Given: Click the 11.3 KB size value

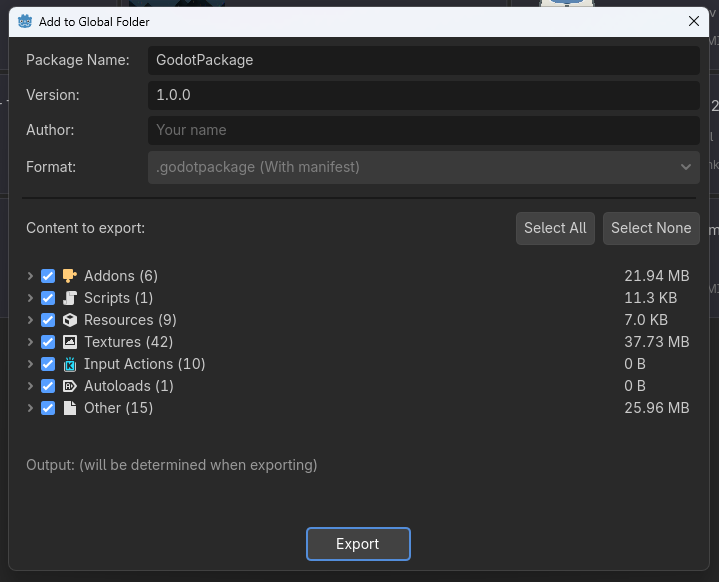Looking at the screenshot, I should click(650, 298).
